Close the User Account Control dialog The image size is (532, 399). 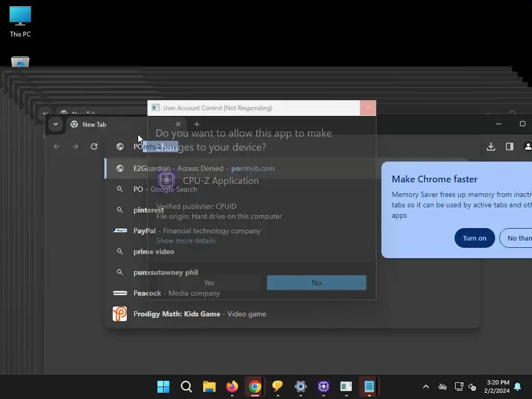368,108
